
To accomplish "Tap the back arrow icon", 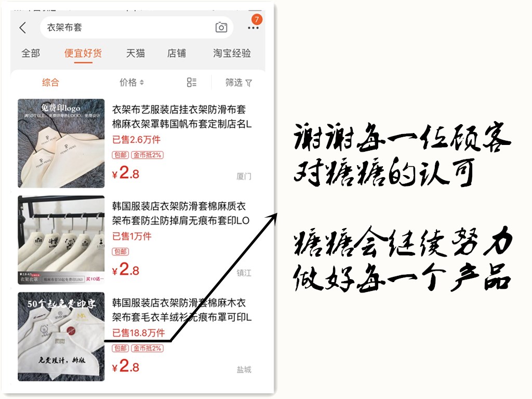I will [x=23, y=28].
